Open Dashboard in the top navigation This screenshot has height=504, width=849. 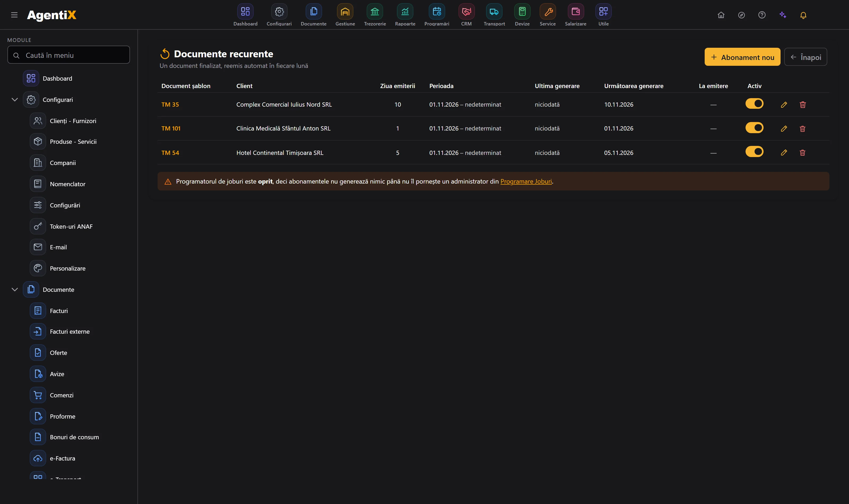click(x=245, y=15)
